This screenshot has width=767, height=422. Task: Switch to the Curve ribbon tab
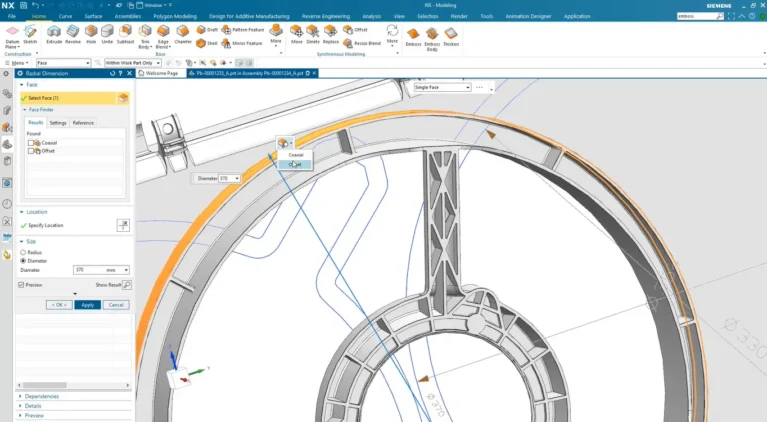coord(65,16)
